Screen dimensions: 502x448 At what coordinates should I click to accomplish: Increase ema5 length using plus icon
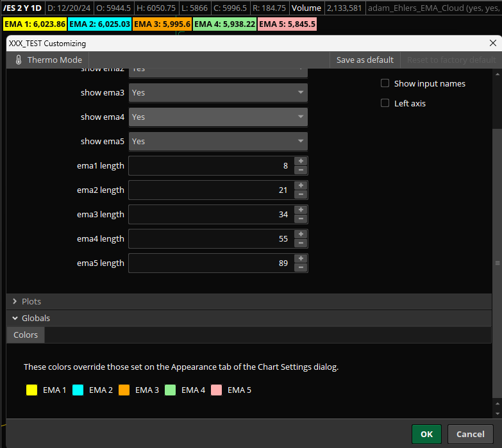point(301,259)
